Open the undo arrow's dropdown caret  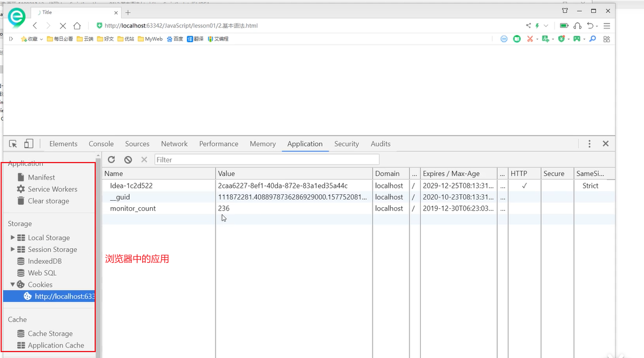597,26
